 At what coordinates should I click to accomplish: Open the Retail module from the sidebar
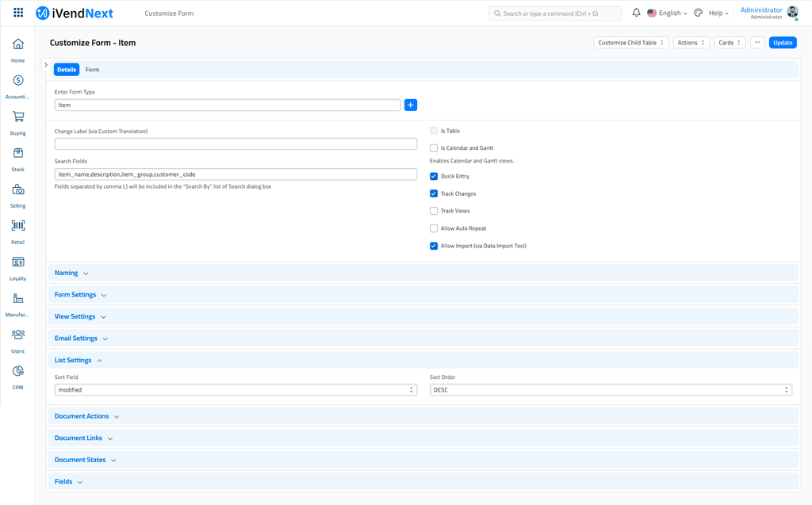point(17,228)
